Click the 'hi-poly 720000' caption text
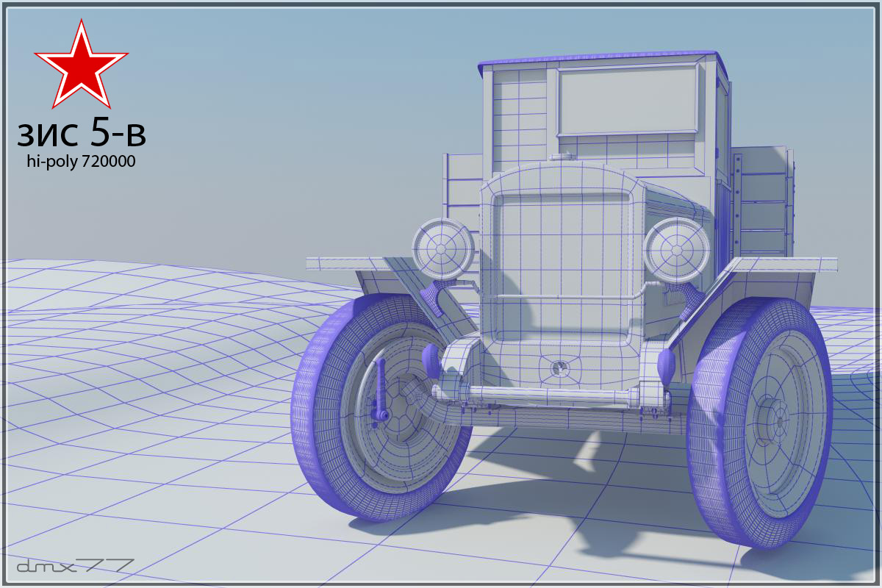 tap(81, 162)
